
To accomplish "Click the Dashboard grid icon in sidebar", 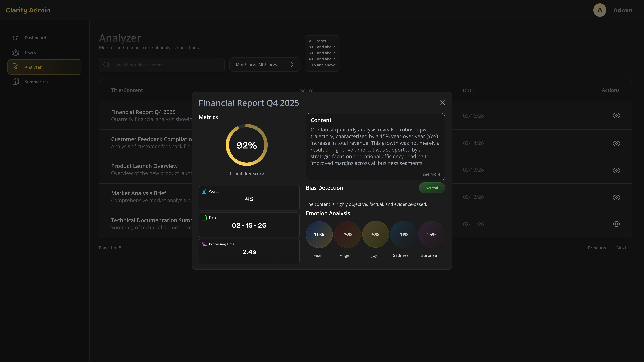I will tap(16, 38).
